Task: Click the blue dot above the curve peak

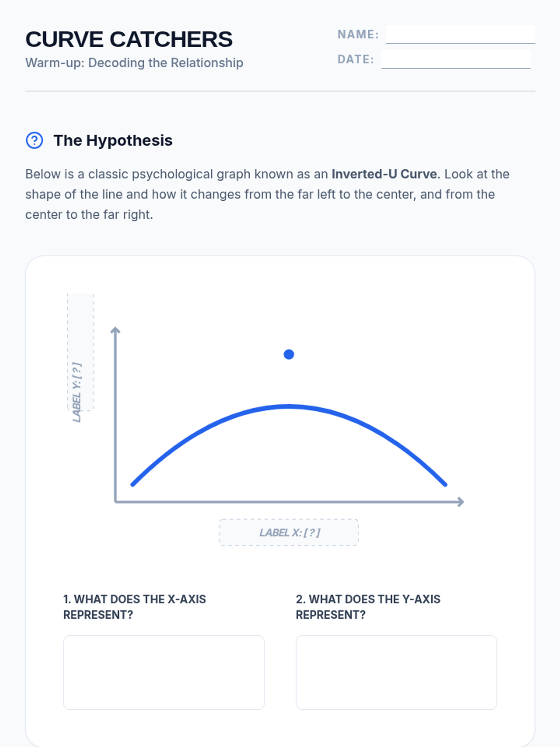Action: pyautogui.click(x=289, y=355)
